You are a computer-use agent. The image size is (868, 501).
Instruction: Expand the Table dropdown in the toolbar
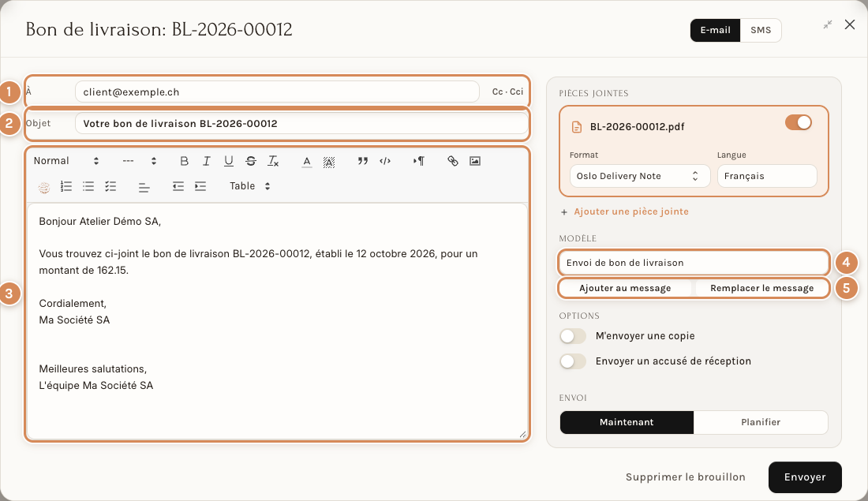[x=249, y=186]
